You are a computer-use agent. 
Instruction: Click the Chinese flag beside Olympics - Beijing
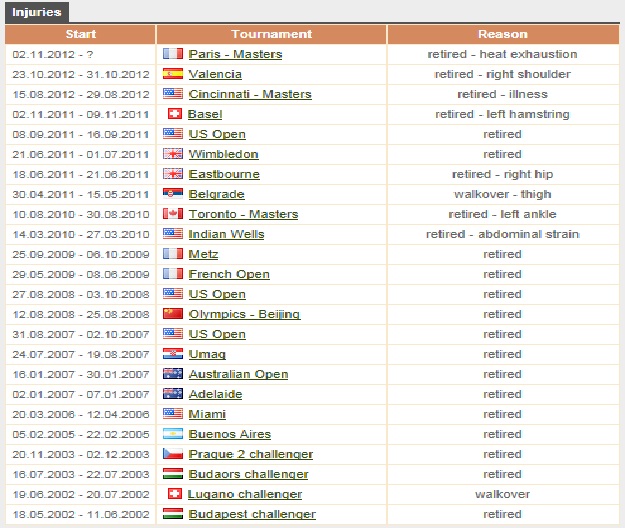point(173,314)
